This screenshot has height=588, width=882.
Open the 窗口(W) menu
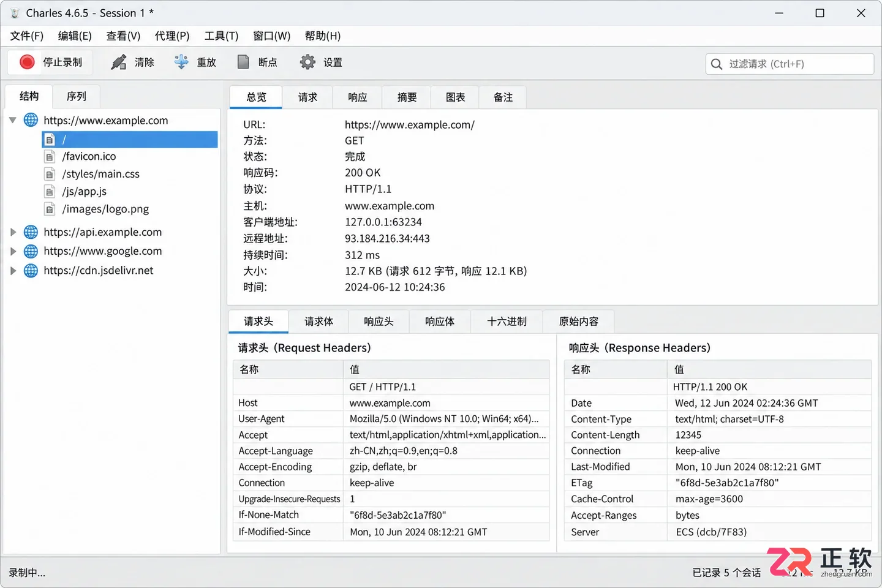(x=272, y=36)
